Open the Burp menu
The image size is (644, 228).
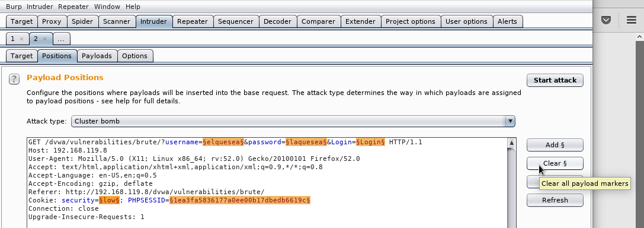[x=14, y=7]
